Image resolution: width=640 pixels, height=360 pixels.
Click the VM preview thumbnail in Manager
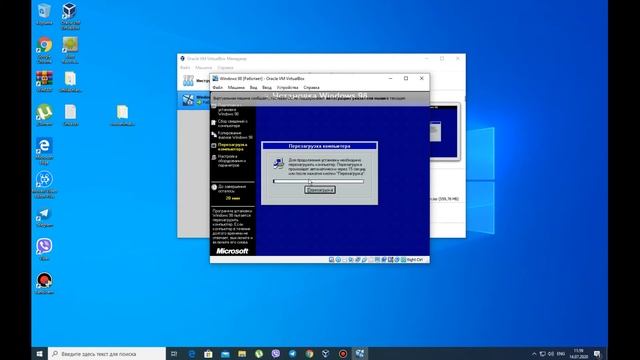[444, 131]
